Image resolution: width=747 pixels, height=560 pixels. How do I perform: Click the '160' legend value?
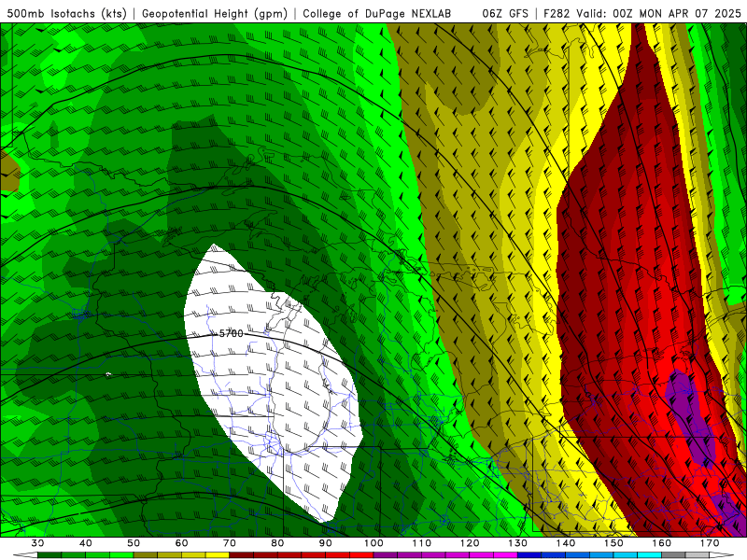pos(661,543)
